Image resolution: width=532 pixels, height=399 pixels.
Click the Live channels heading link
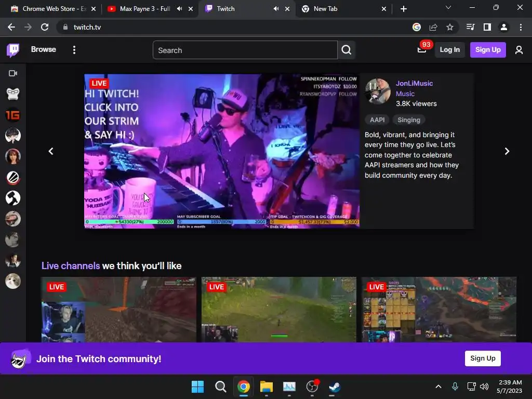click(71, 265)
